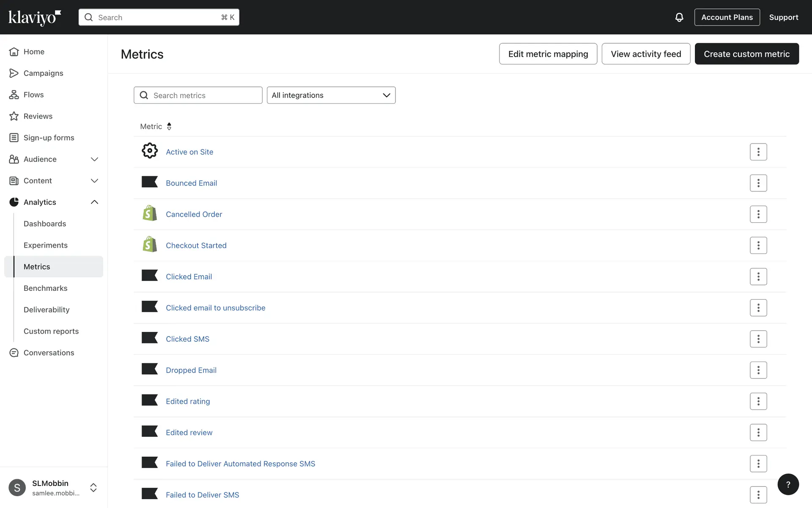
Task: Go to Benchmarks in the sidebar
Action: coord(45,288)
